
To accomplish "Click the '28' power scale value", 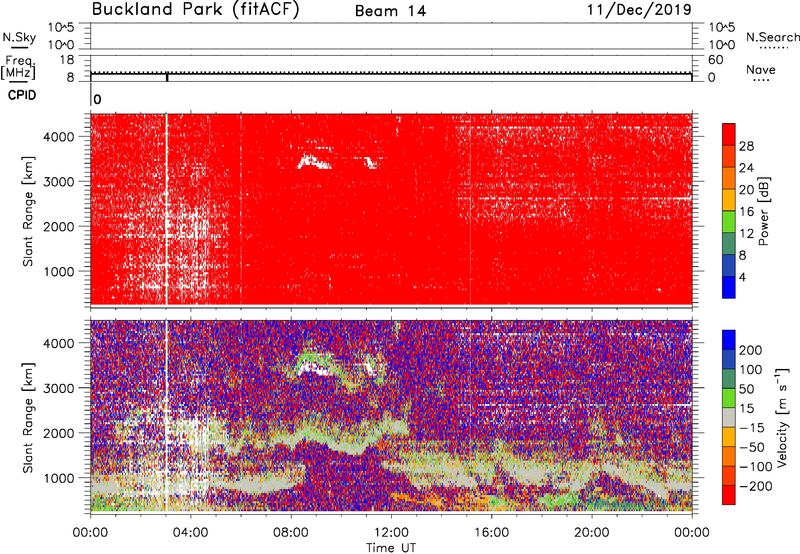I will 746,146.
